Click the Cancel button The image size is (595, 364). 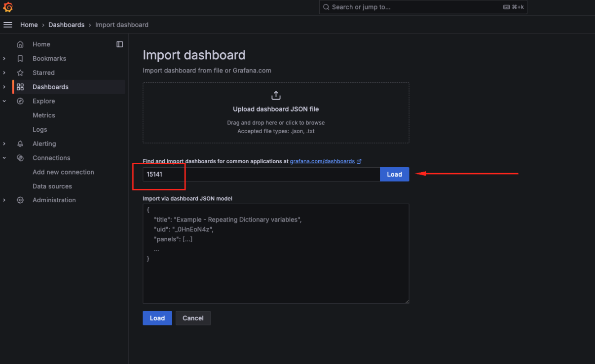(x=193, y=318)
